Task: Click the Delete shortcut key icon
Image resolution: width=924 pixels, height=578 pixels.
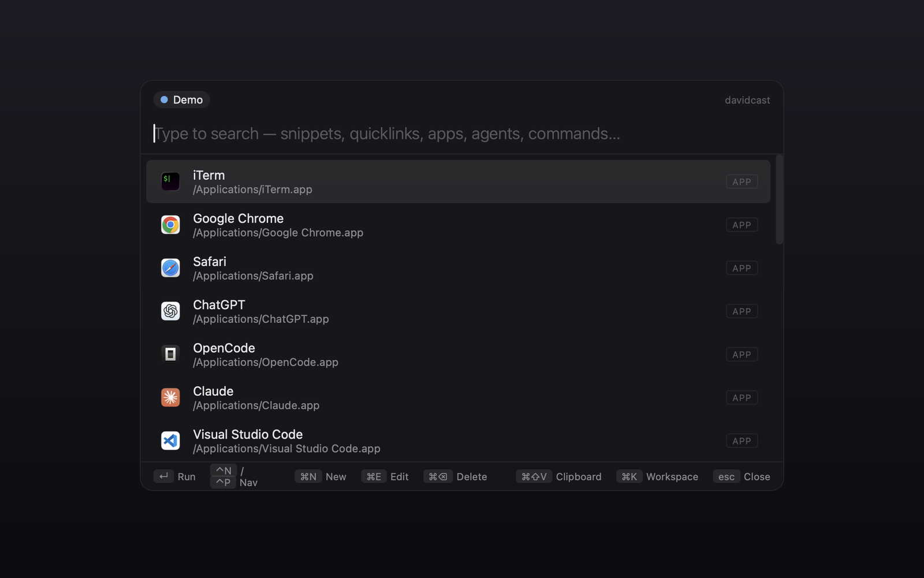Action: click(438, 477)
